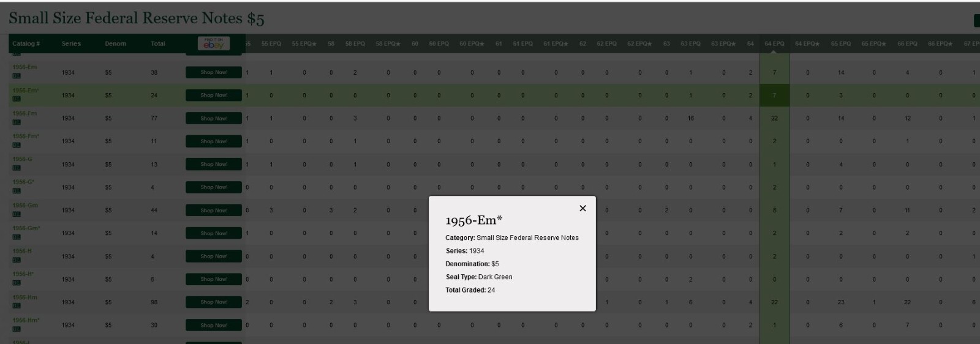Viewport: 980px width, 344px height.
Task: Click the badge icon under 1956-G
Action: click(x=17, y=168)
